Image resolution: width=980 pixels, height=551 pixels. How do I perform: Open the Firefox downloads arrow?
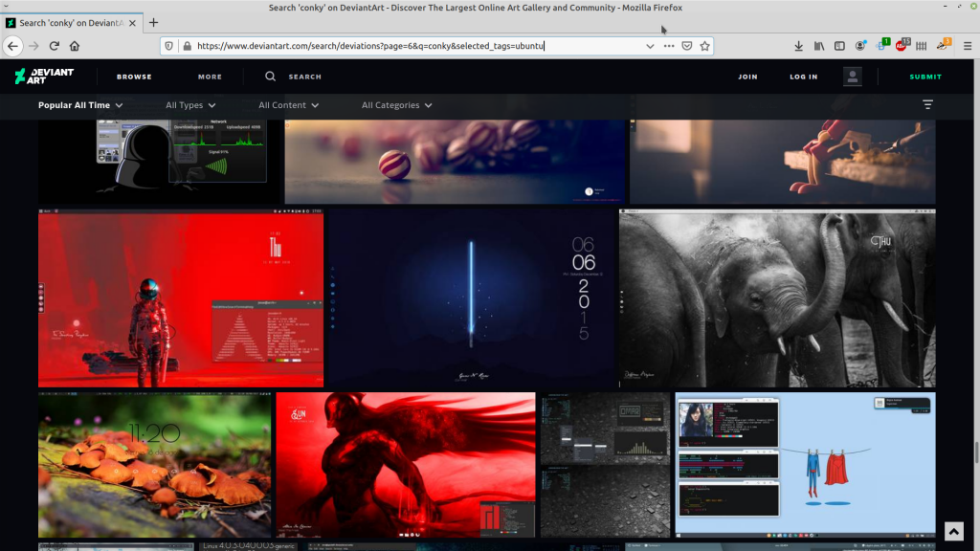tap(799, 46)
